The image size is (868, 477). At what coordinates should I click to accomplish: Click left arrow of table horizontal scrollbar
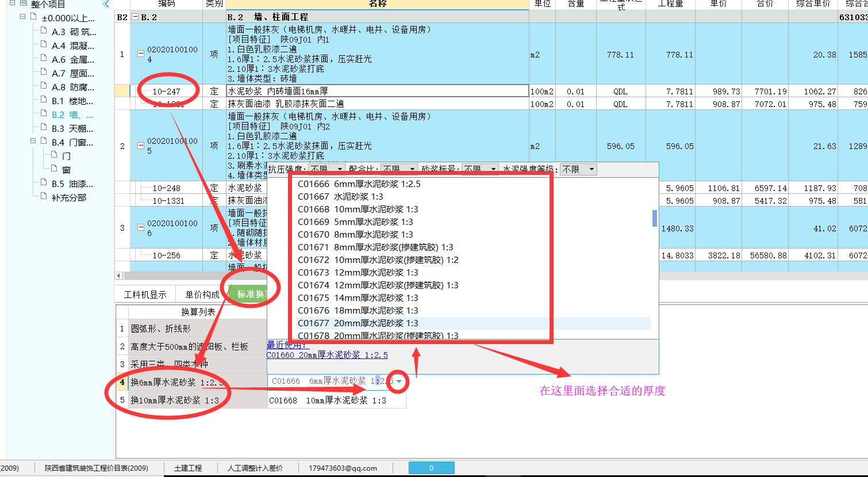pos(118,276)
